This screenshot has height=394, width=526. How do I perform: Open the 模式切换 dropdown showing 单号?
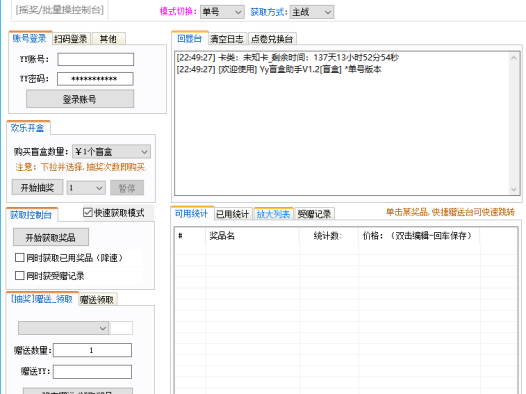point(222,12)
